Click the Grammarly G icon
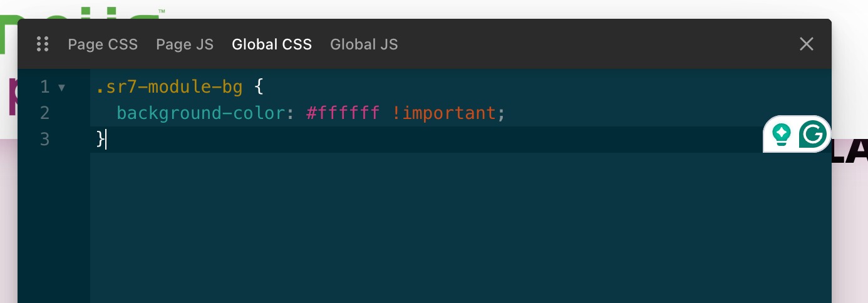The height and width of the screenshot is (303, 868). [813, 134]
